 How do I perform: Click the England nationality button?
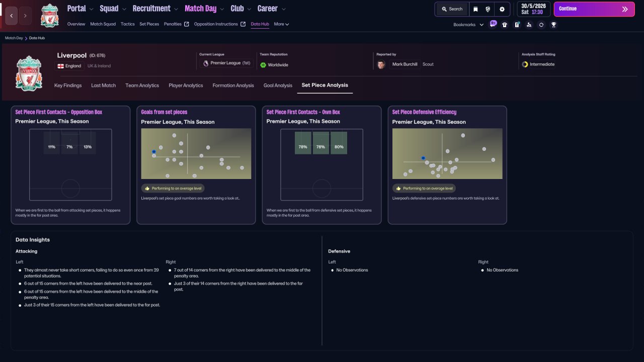[x=69, y=66]
